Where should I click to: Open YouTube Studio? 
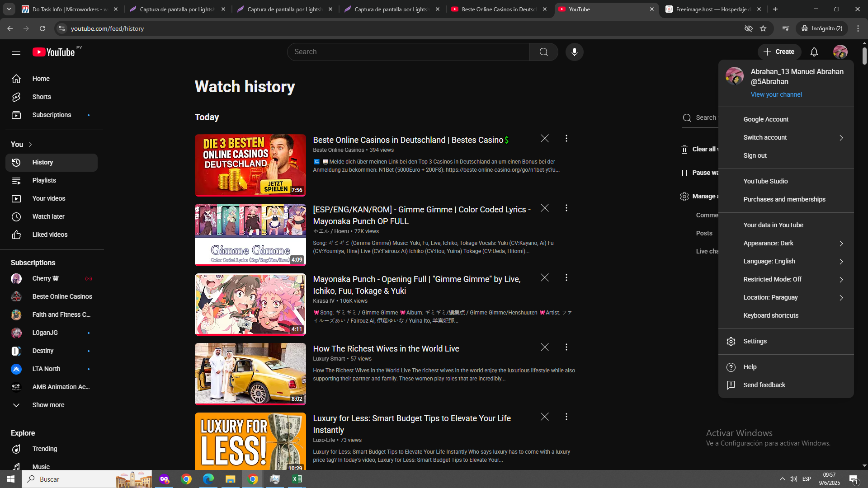pyautogui.click(x=786, y=182)
